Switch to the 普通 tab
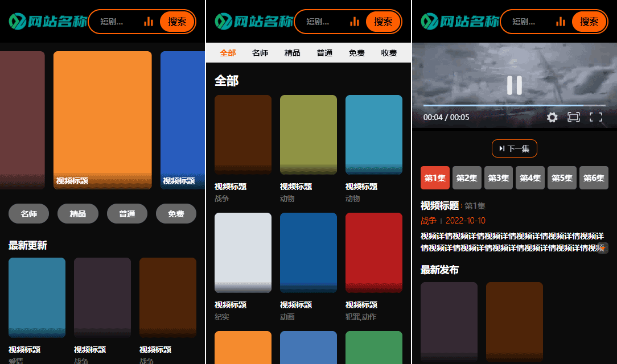 coord(324,53)
